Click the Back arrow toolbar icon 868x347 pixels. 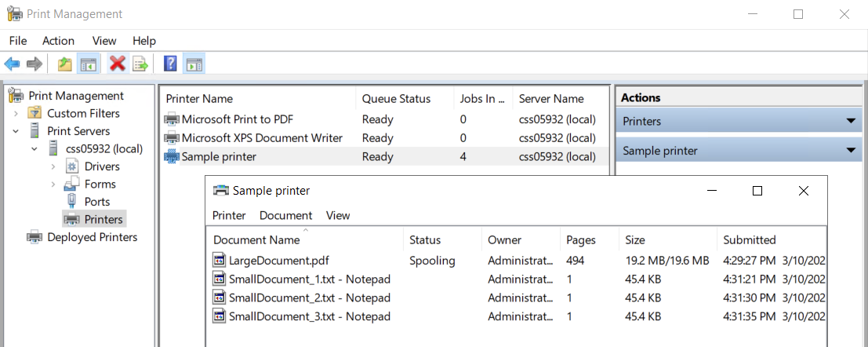pyautogui.click(x=12, y=64)
